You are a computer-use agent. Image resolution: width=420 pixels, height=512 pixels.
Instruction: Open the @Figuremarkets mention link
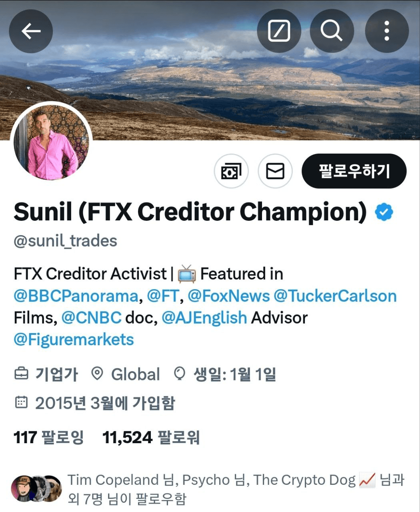(74, 340)
